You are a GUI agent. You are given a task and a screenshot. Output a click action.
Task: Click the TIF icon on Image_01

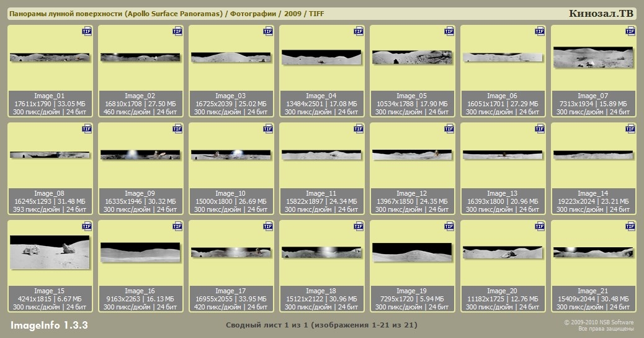(x=86, y=31)
